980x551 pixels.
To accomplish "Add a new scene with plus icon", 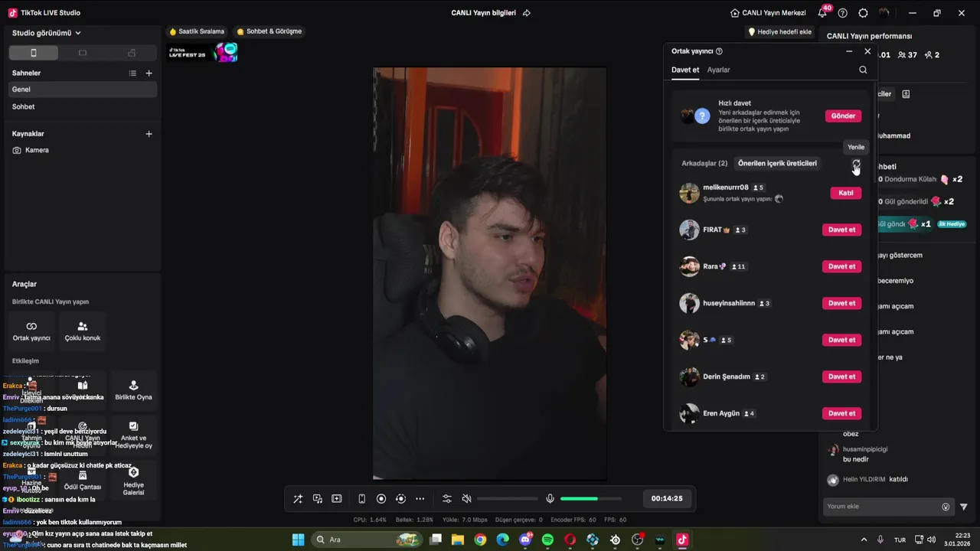I will click(149, 73).
